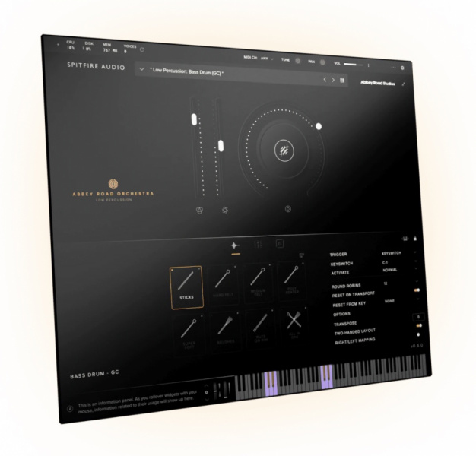476x456 pixels.
Task: Open the Keyswitch C-1 dropdown
Action: click(x=399, y=261)
